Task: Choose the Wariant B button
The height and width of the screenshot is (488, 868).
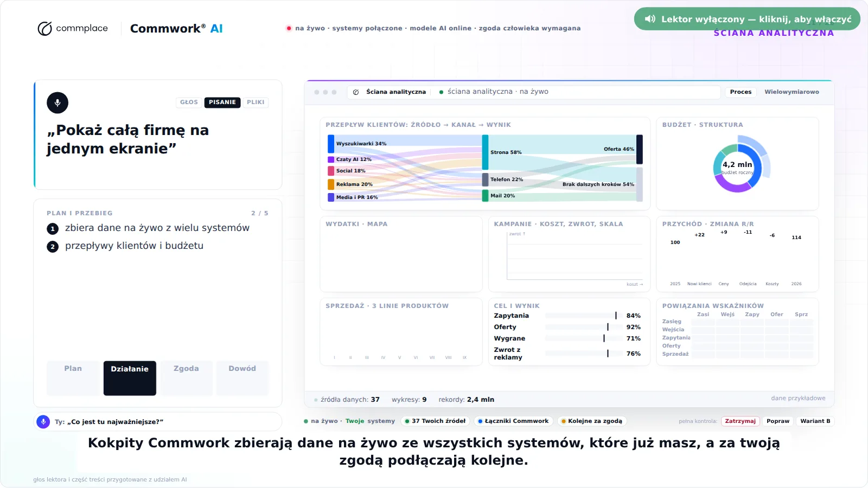Action: [x=815, y=421]
